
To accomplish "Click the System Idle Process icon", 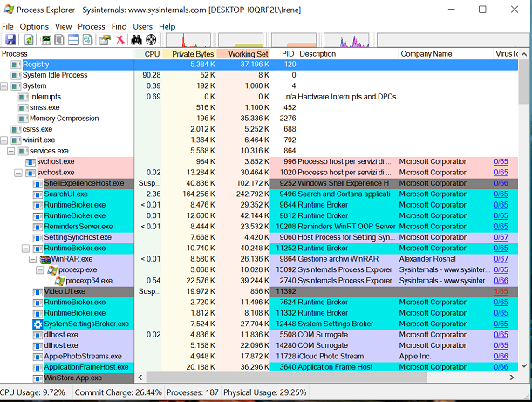I will coord(16,75).
